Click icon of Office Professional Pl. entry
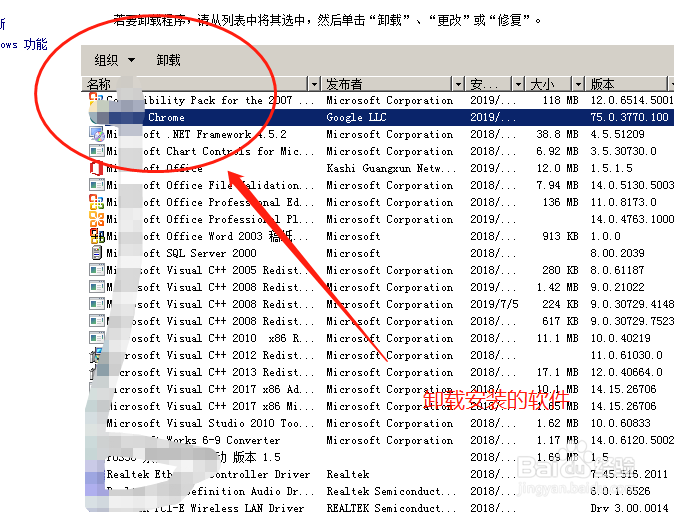Image resolution: width=674 pixels, height=512 pixels. (x=97, y=219)
